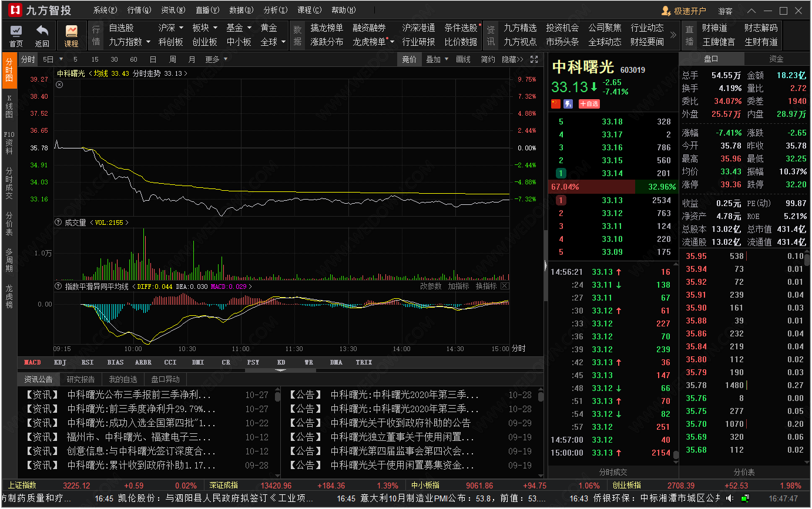Switch to the 资金 tab

pyautogui.click(x=776, y=59)
